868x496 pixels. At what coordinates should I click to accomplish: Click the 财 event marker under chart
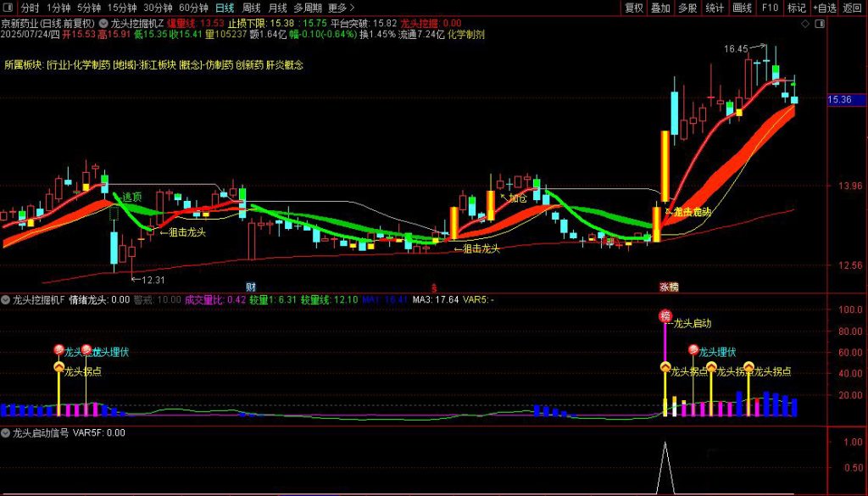(251, 287)
